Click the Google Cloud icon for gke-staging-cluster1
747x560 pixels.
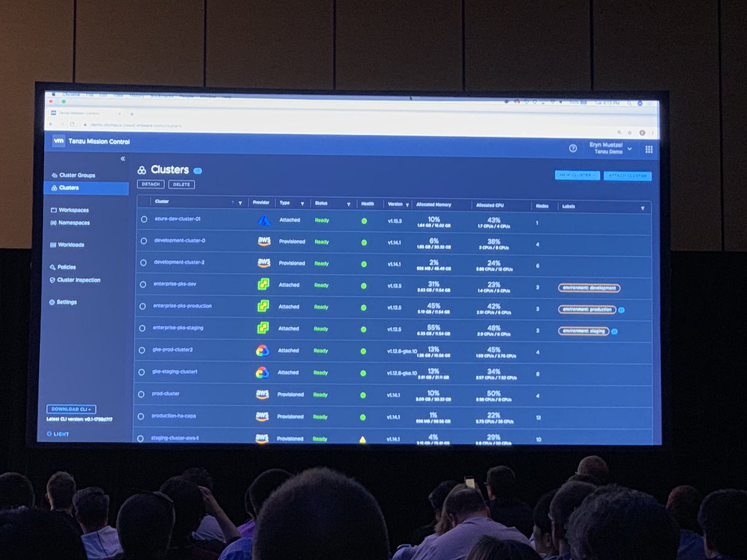point(263,373)
